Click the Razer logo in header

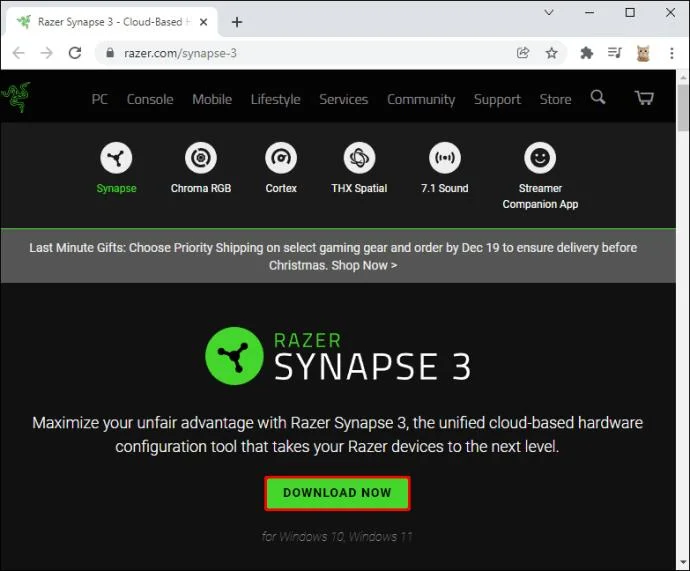click(x=16, y=97)
